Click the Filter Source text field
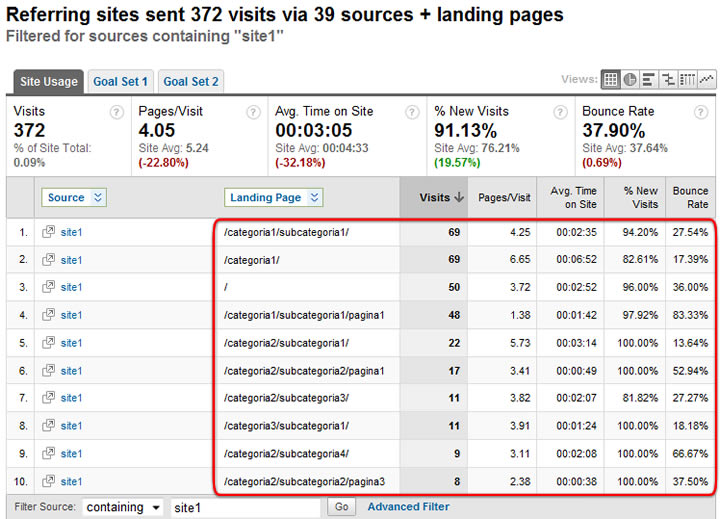 tap(245, 507)
